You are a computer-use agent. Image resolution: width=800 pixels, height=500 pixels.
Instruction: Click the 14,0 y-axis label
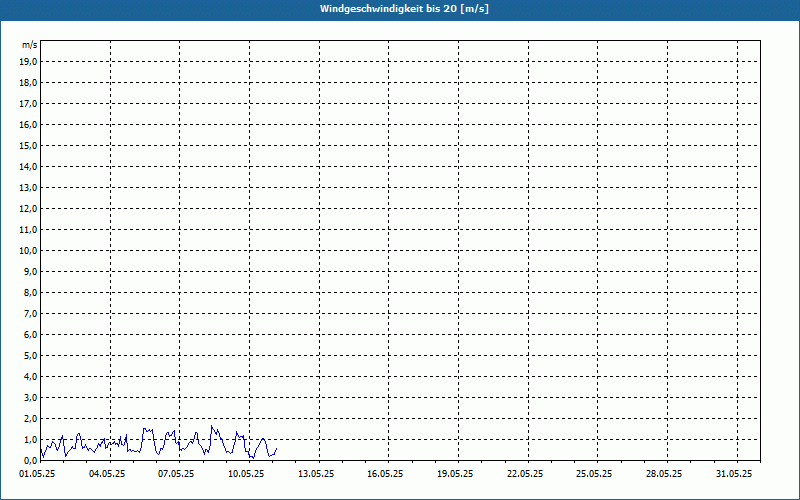28,167
